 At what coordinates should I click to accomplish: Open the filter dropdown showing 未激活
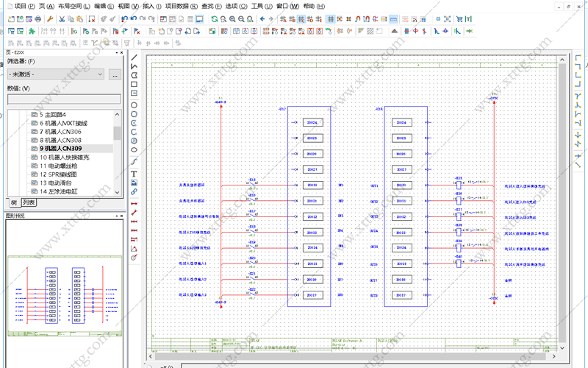[x=56, y=74]
